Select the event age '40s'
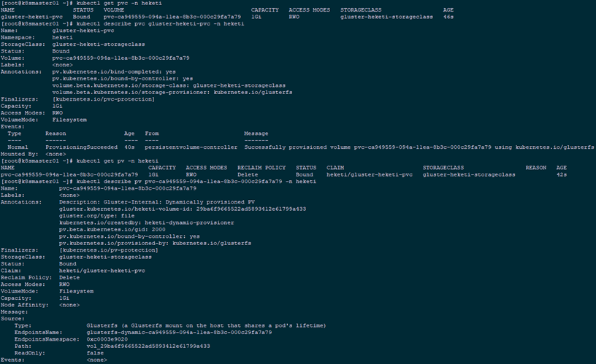This screenshot has width=596, height=364. coord(129,147)
